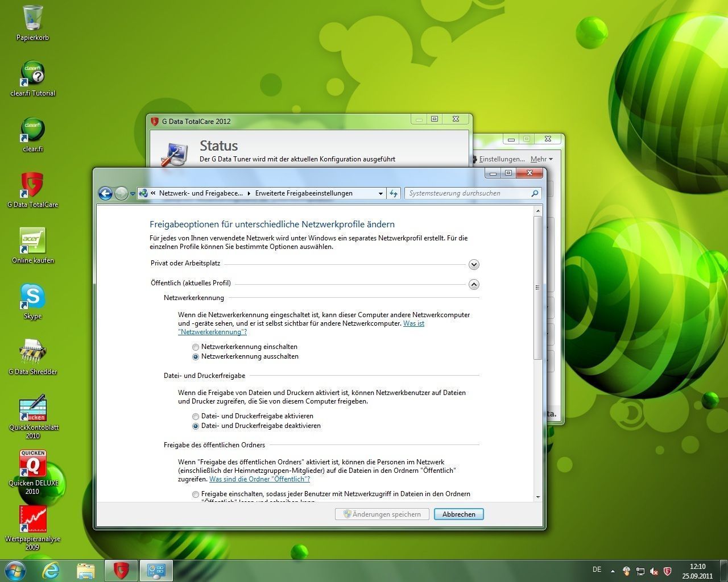
Task: Select the Quicken DELUXE 2010 desktop icon
Action: click(32, 472)
